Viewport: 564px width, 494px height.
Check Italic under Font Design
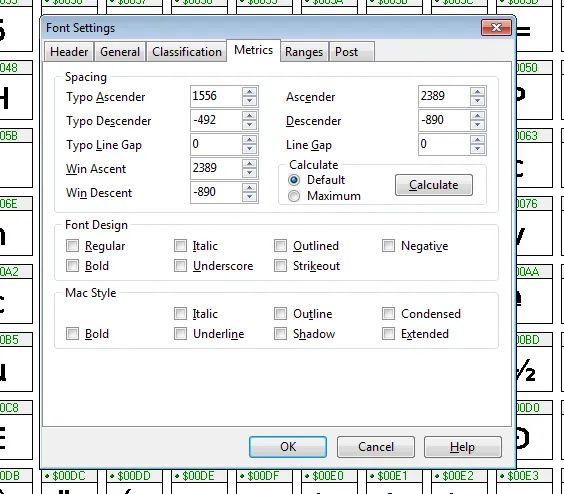point(180,246)
